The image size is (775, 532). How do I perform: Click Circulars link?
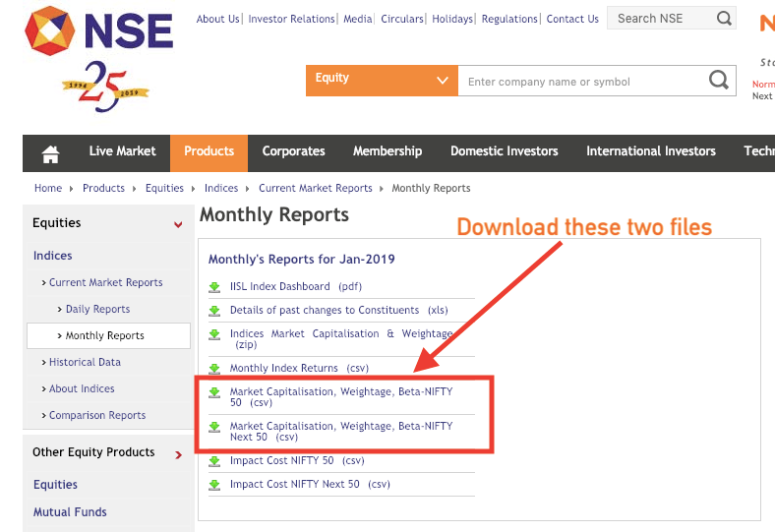pyautogui.click(x=402, y=19)
